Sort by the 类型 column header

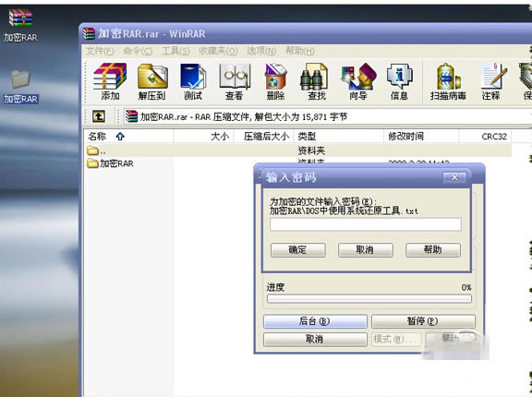click(x=339, y=137)
